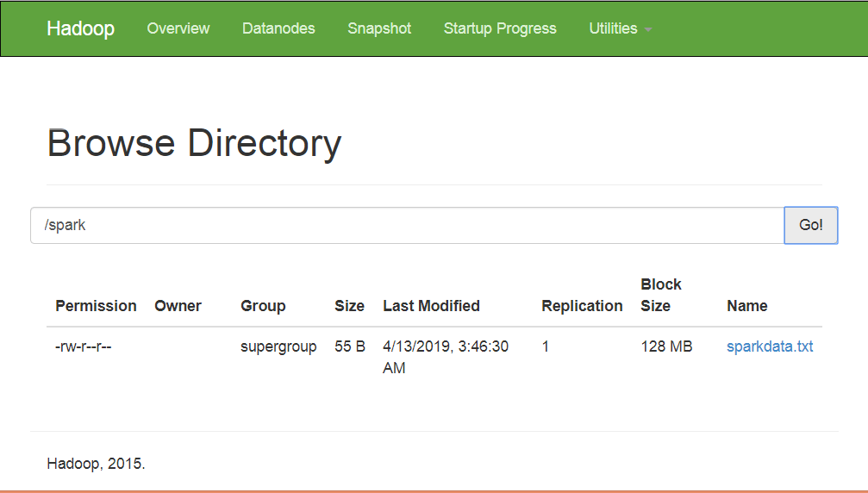Screen dimensions: 868x493
Task: Click the Block Size column header
Action: click(x=661, y=295)
